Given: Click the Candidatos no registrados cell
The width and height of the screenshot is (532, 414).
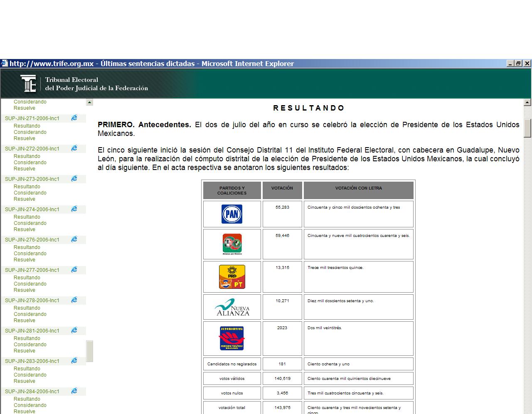Looking at the screenshot, I should (x=232, y=364).
